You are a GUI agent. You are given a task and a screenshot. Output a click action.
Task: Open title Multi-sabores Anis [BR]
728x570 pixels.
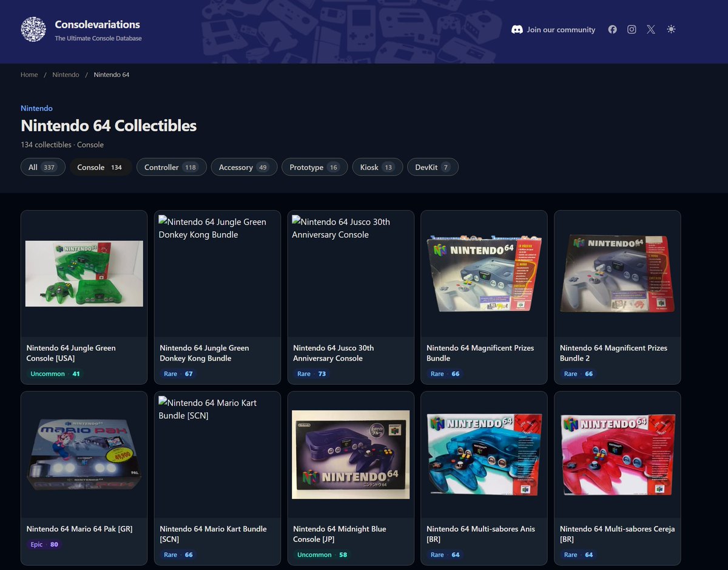(x=481, y=534)
